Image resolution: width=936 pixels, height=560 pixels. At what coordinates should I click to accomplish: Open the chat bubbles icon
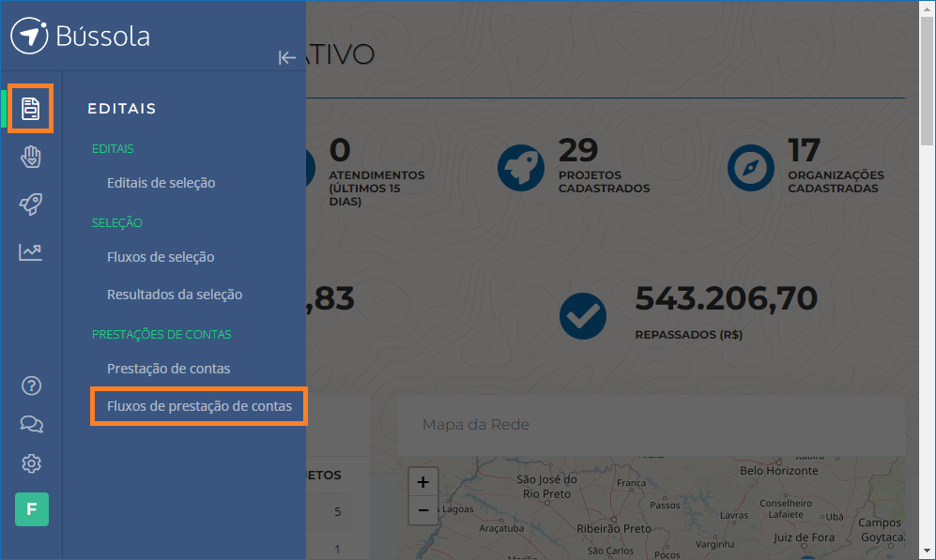click(31, 424)
